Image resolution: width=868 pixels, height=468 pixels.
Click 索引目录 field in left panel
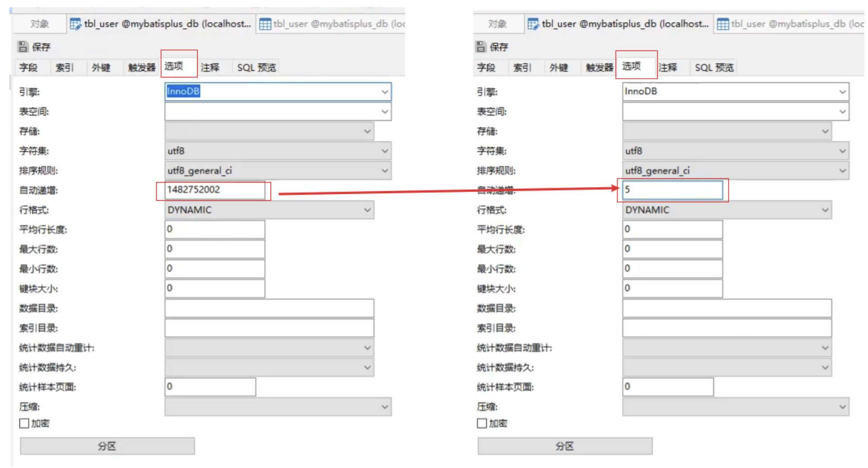[269, 328]
